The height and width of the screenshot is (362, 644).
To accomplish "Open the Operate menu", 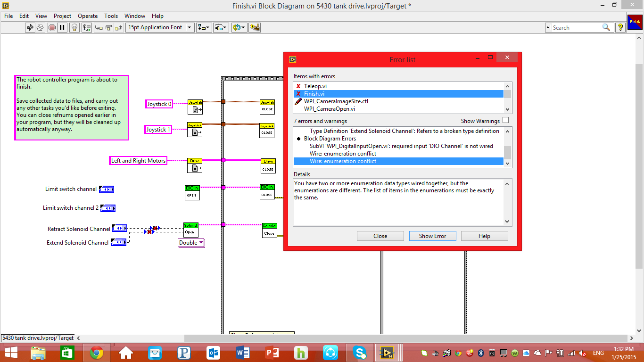I will pos(88,16).
